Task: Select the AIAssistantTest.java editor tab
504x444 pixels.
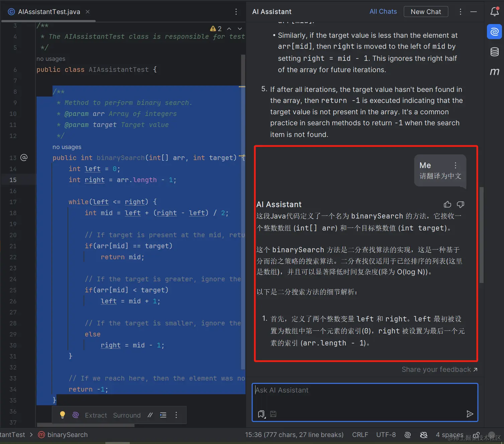Action: pos(49,11)
